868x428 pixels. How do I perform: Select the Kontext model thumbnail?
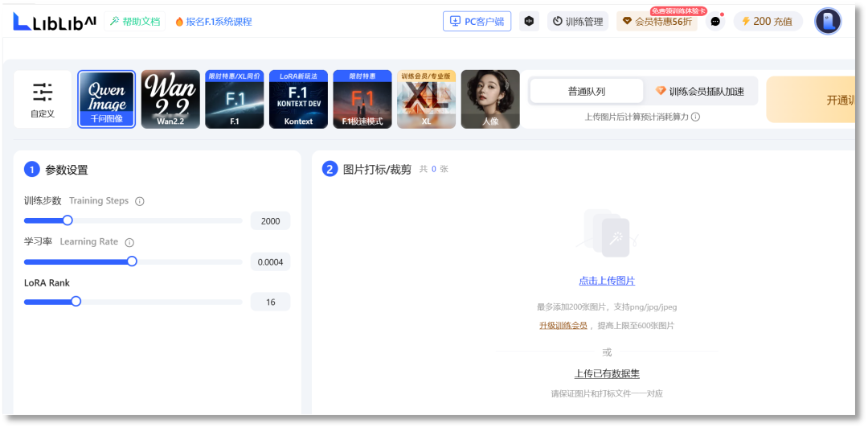point(298,99)
